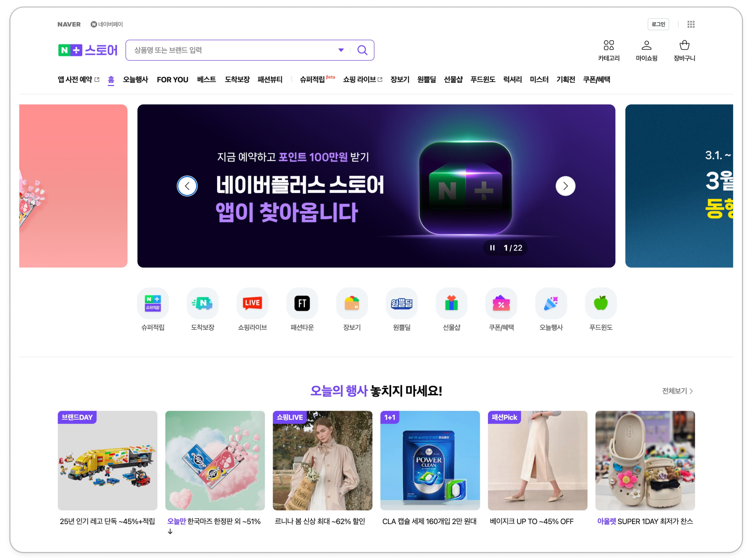Click the 장바구니 cart icon
Screen dimensions: 752x560
coord(684,46)
